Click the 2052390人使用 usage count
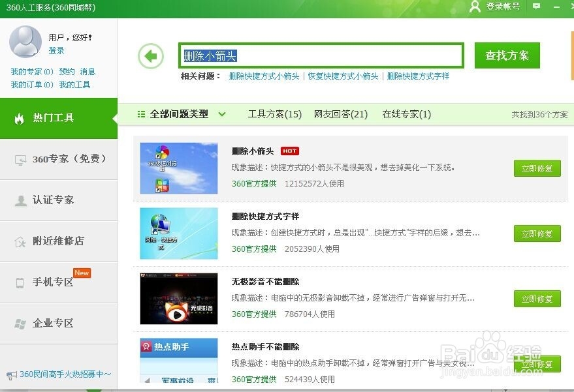The image size is (574, 392). [312, 249]
